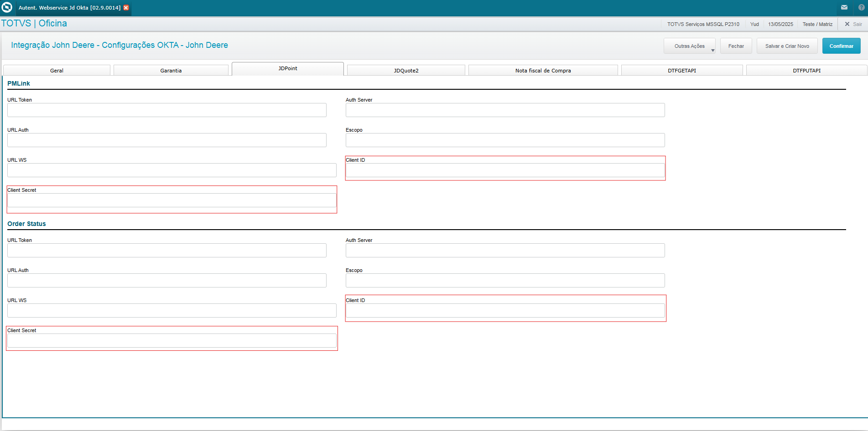Viewport: 868px width, 431px height.
Task: Click the Yud user name text
Action: pos(754,24)
